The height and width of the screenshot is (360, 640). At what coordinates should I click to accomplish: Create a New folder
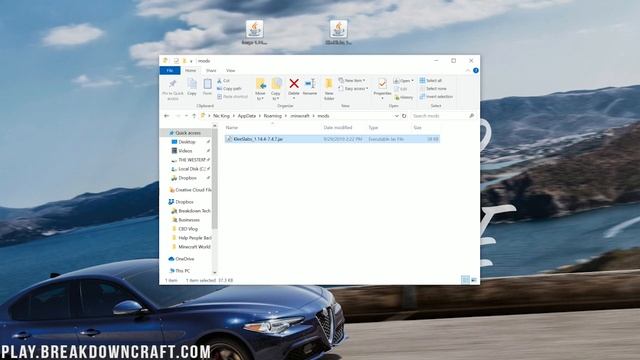(x=329, y=89)
